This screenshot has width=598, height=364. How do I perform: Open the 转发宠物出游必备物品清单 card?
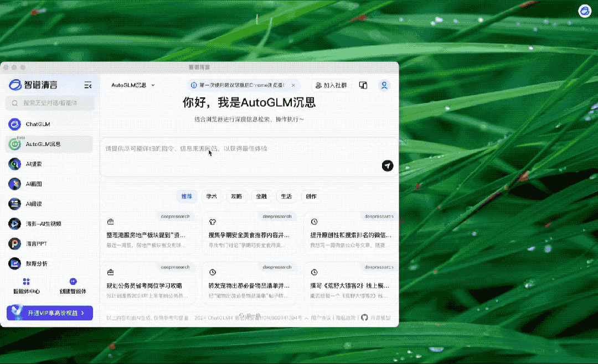(x=249, y=283)
